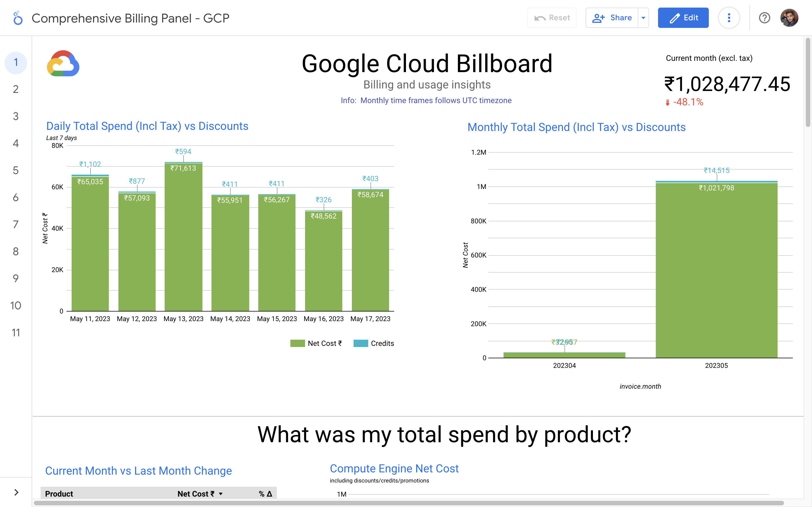Open report page 11

pyautogui.click(x=16, y=333)
